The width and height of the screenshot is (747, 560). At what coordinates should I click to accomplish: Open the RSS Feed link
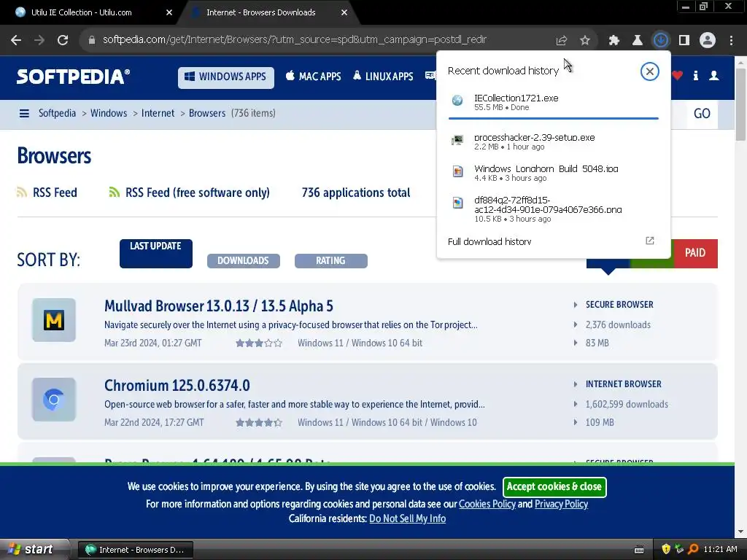tap(47, 192)
